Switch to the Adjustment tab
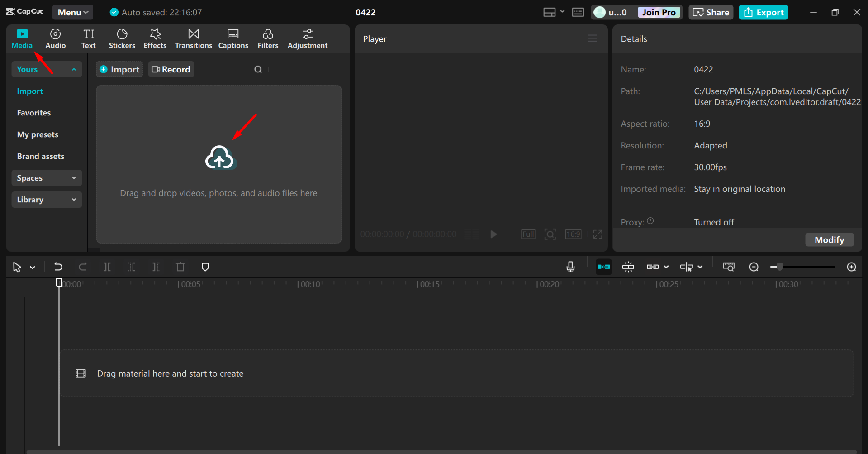Viewport: 868px width, 454px height. (x=307, y=38)
